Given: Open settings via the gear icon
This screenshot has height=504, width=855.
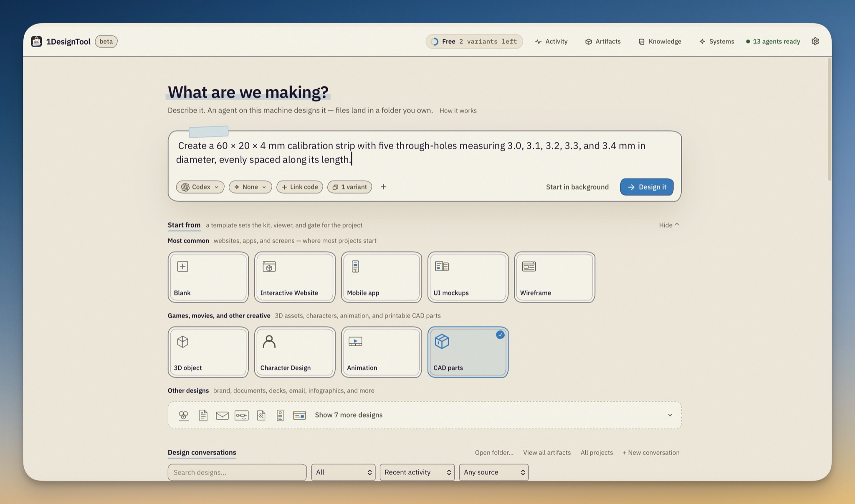Looking at the screenshot, I should coord(815,41).
